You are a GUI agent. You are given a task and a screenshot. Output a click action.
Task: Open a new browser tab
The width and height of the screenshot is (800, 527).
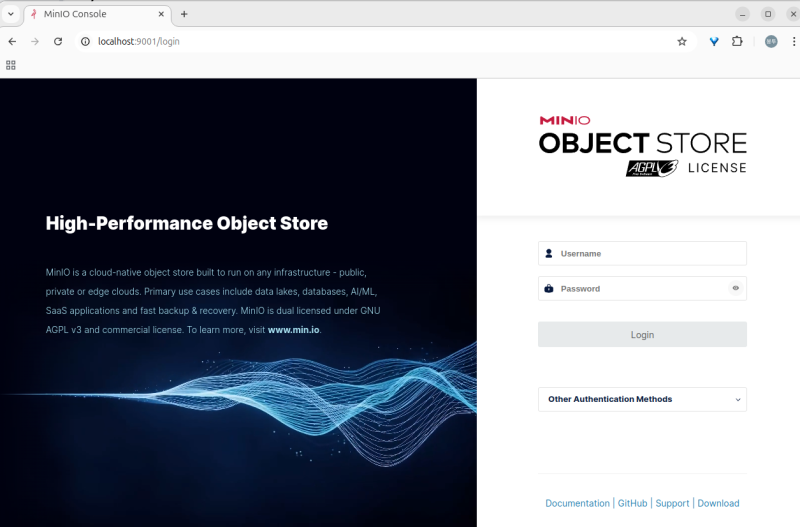click(x=184, y=14)
